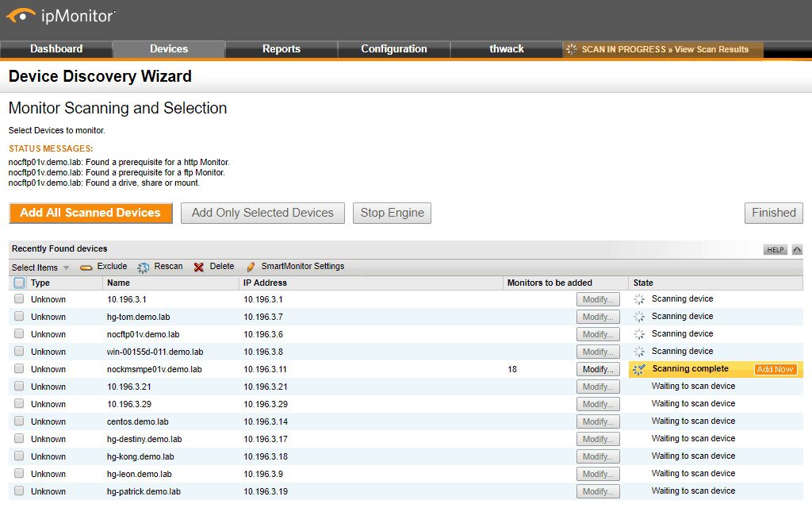Check the select-all checkbox in table header
The image size is (812, 508).
[17, 283]
